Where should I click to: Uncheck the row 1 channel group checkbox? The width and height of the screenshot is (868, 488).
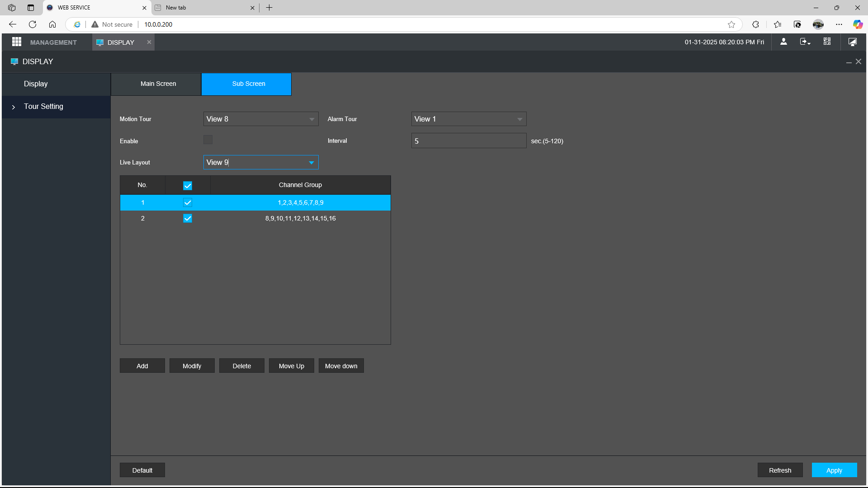(x=188, y=203)
